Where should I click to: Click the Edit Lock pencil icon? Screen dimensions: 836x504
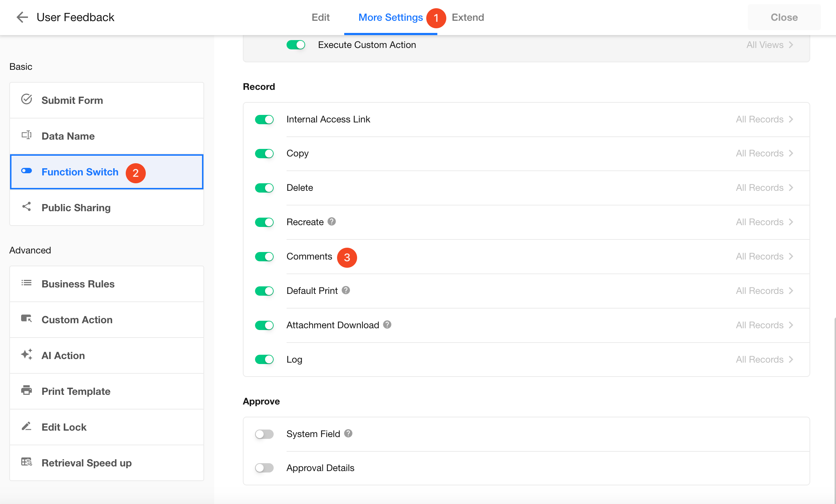click(x=27, y=426)
